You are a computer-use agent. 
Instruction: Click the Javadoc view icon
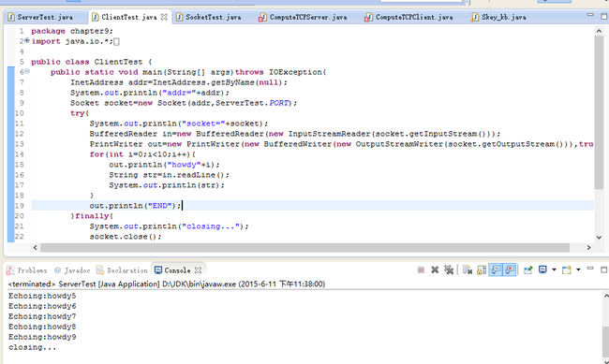[57, 270]
